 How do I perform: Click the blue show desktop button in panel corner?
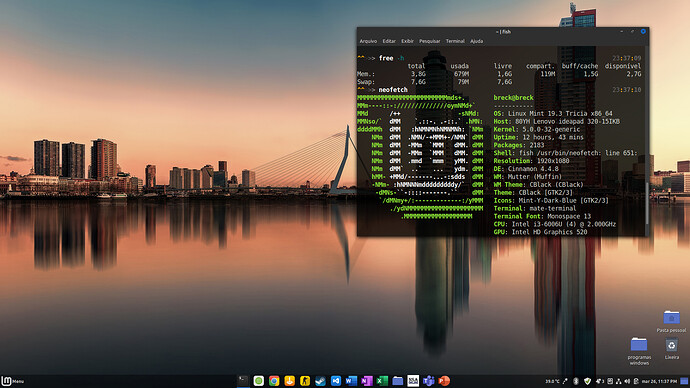684,381
